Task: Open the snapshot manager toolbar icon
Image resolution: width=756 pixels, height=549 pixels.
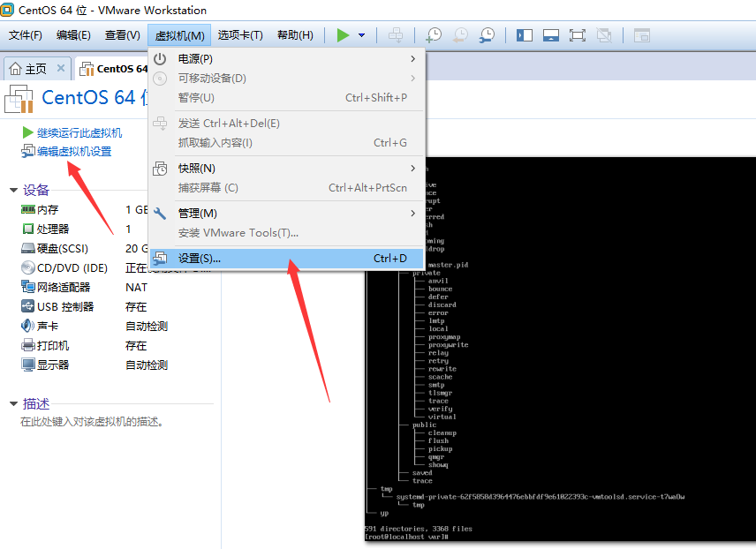Action: (x=487, y=35)
